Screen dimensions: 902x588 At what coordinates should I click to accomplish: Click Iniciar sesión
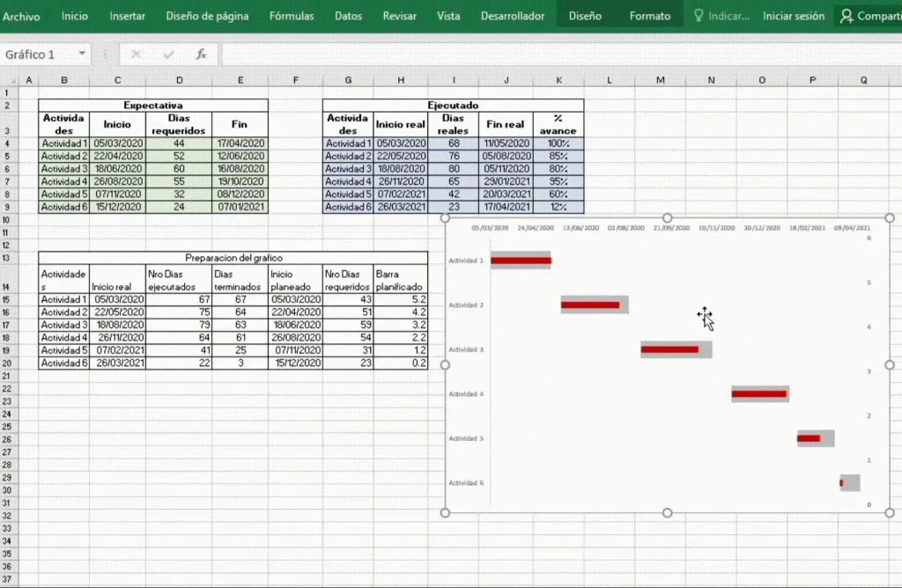tap(794, 16)
